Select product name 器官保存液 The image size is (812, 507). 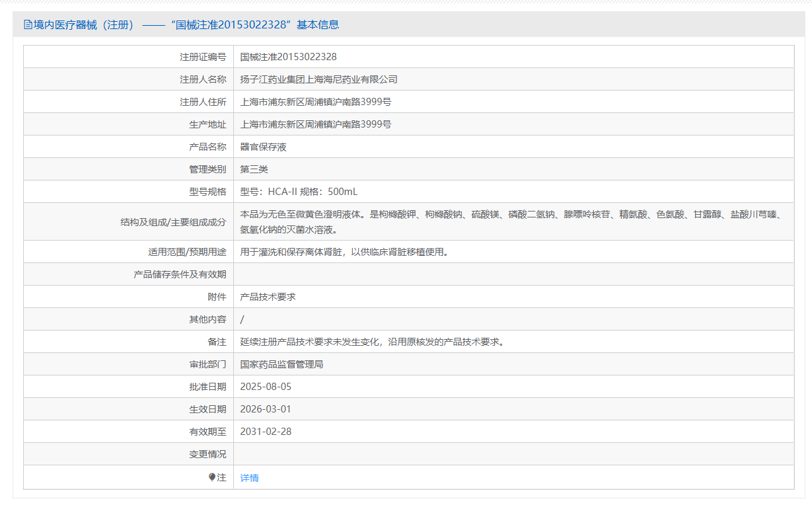click(264, 147)
